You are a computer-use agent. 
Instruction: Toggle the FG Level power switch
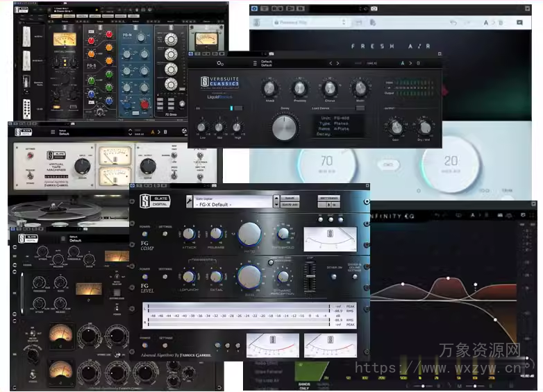(145, 278)
